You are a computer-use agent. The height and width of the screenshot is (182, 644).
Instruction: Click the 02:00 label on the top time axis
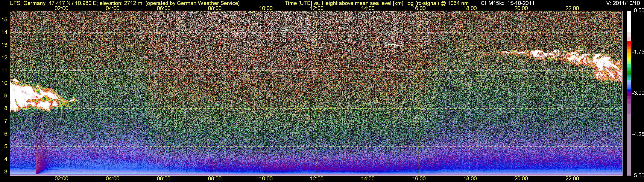pyautogui.click(x=61, y=8)
